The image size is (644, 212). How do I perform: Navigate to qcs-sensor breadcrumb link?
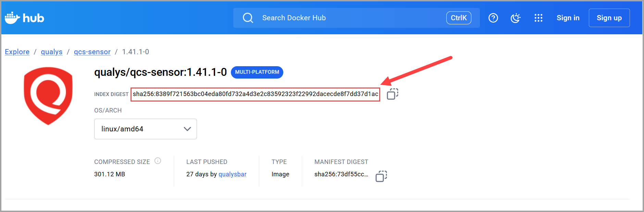tap(92, 52)
